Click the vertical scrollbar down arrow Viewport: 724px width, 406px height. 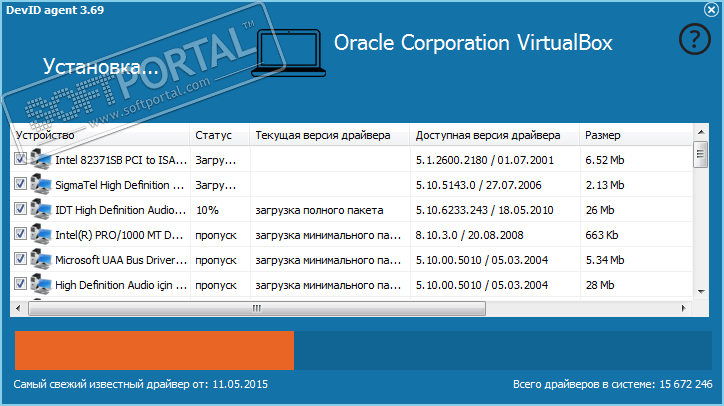click(x=701, y=292)
